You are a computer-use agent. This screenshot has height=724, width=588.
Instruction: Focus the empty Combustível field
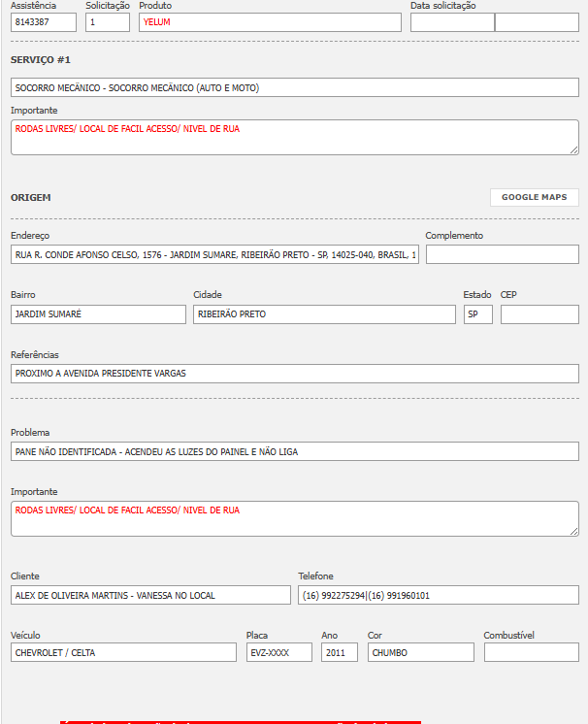pos(531,652)
